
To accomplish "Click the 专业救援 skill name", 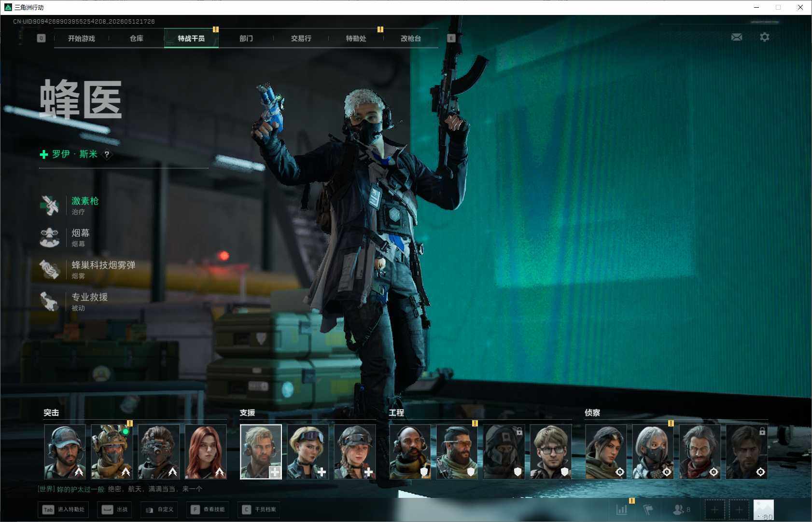I will click(90, 297).
